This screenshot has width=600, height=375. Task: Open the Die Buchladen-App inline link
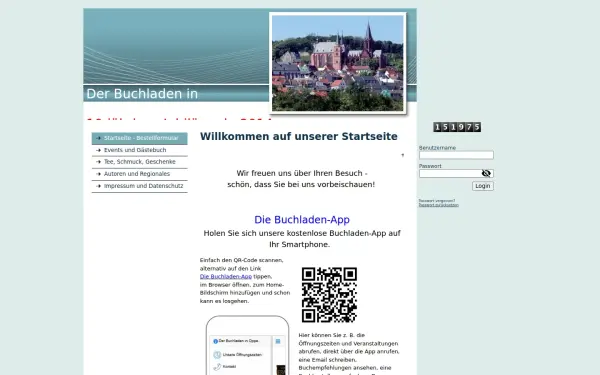pos(226,276)
